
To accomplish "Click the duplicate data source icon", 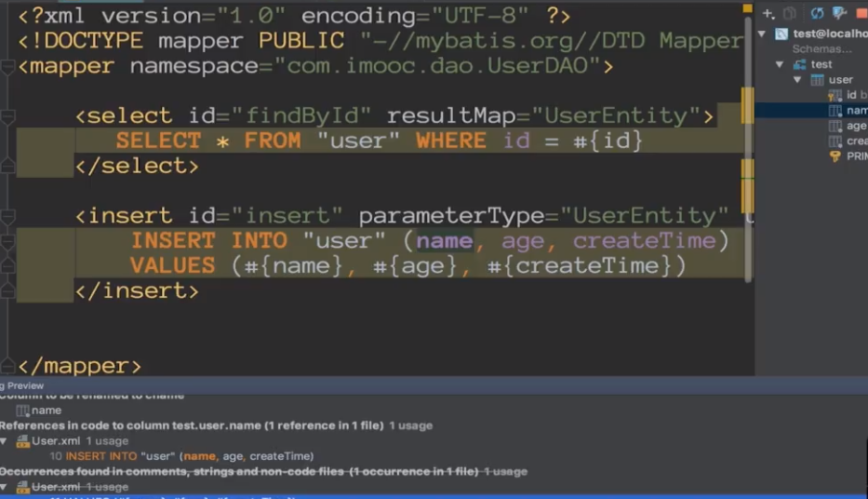I will pyautogui.click(x=790, y=13).
